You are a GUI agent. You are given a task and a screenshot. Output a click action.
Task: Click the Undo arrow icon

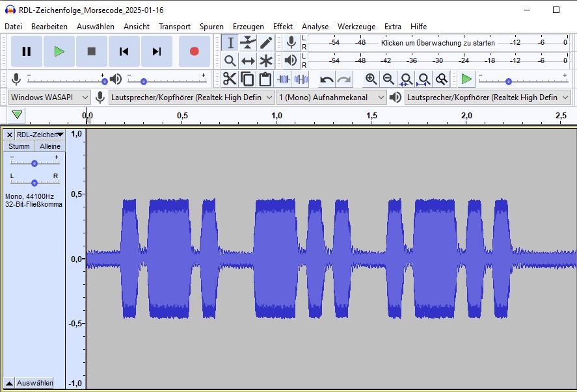tap(327, 79)
